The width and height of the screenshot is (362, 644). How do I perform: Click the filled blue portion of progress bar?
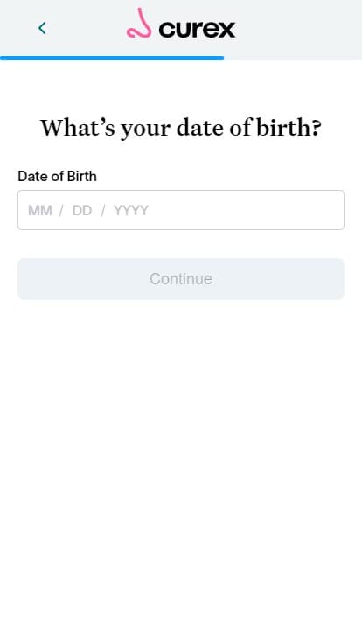tap(112, 58)
